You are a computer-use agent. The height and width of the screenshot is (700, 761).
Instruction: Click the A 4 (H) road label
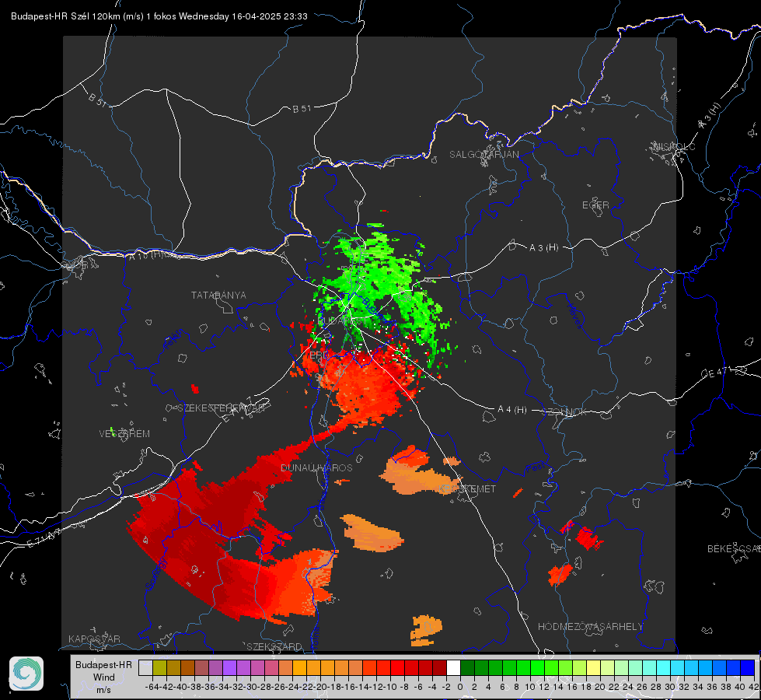pos(512,410)
